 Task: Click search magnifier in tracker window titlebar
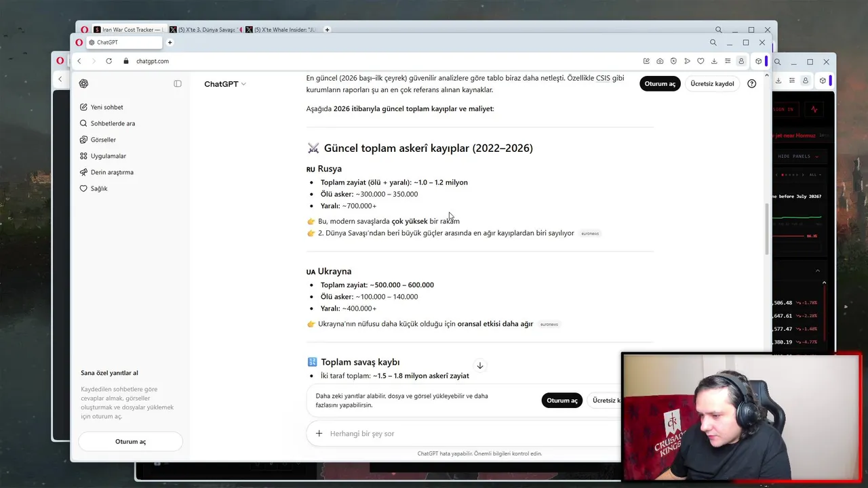pyautogui.click(x=777, y=62)
